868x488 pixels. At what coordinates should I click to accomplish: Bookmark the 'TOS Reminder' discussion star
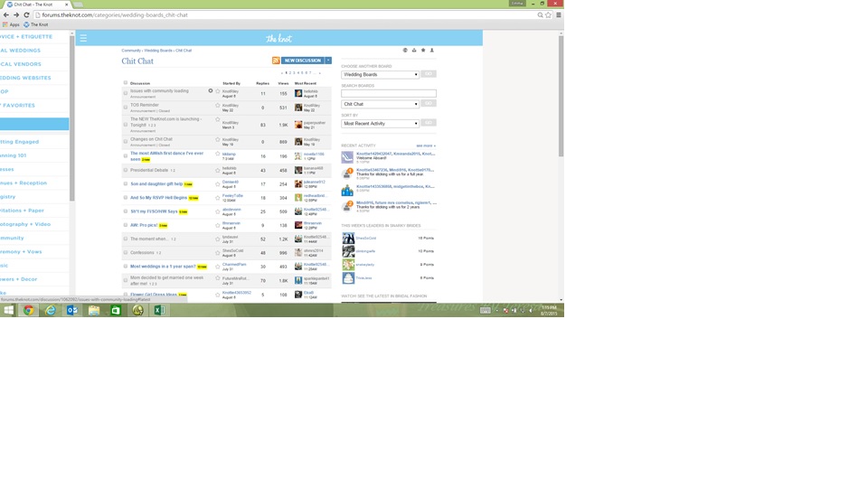218,105
